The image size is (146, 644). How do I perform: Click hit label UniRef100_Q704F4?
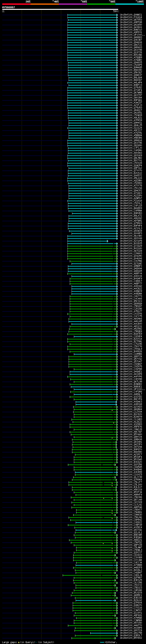(x=131, y=90)
